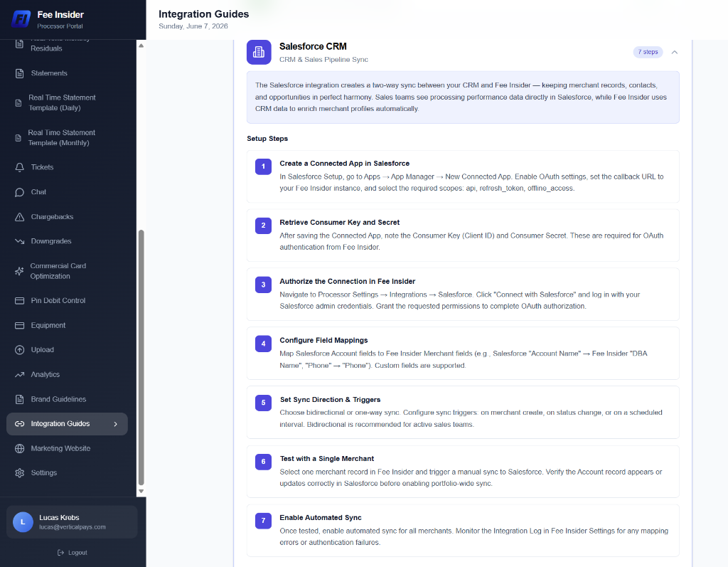Viewport: 728px width, 567px height.
Task: Click the Real Time Statement Template (Monthly) icon
Action: (18, 138)
